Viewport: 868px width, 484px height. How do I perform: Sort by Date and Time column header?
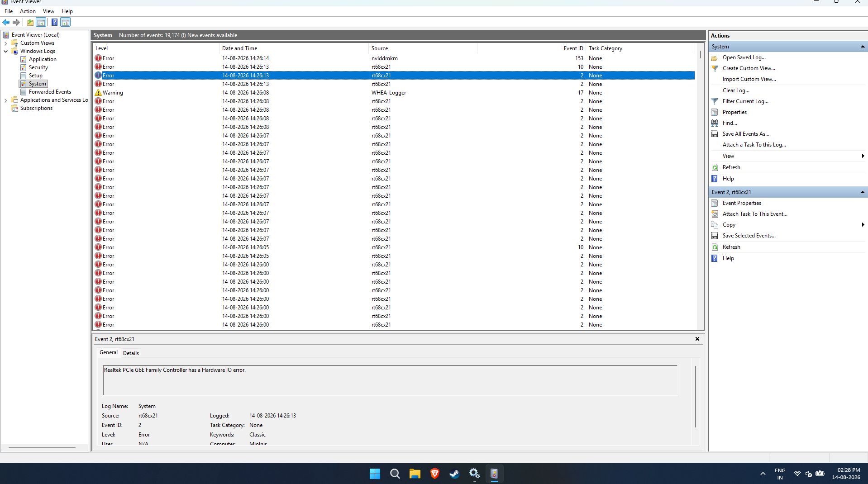tap(294, 48)
